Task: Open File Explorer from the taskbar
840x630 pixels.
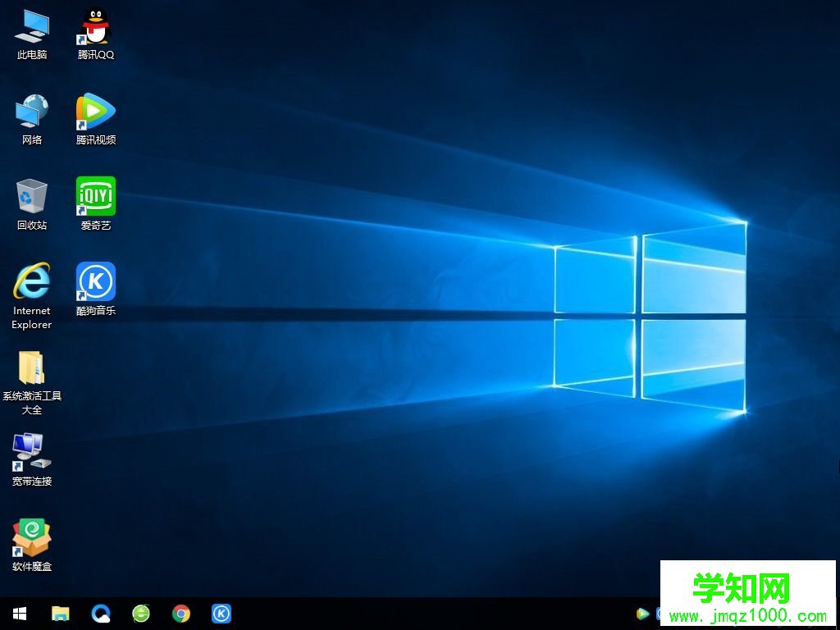Action: click(58, 614)
